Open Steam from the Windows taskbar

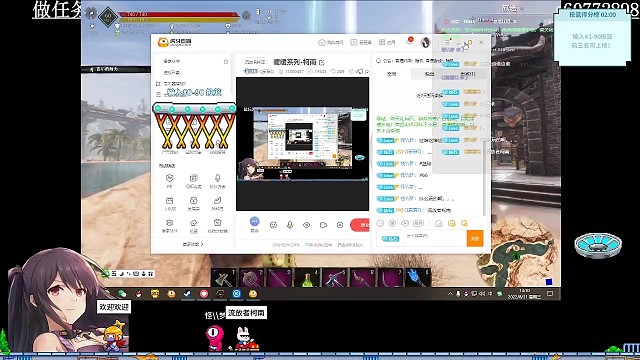point(187,293)
